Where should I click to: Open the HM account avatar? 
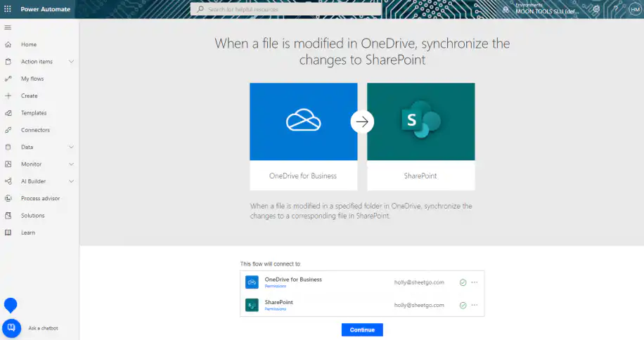(x=635, y=9)
